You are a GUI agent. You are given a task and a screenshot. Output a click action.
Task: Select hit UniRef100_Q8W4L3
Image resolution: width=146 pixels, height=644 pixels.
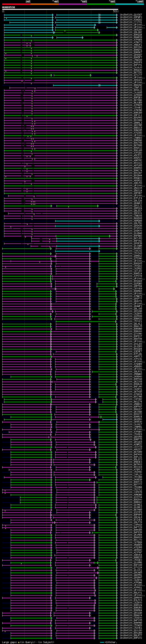click(x=131, y=123)
